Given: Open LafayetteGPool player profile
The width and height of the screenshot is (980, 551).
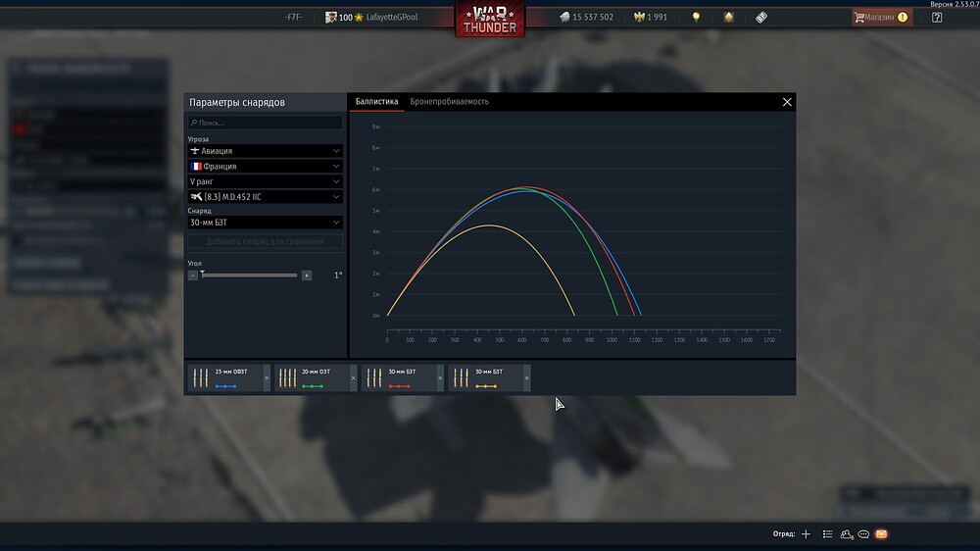Looking at the screenshot, I should coord(391,18).
